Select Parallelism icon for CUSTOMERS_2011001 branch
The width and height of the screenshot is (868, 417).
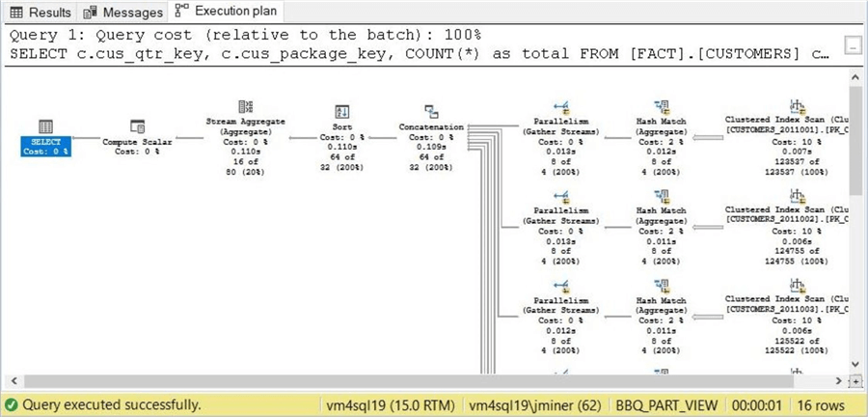(x=561, y=107)
